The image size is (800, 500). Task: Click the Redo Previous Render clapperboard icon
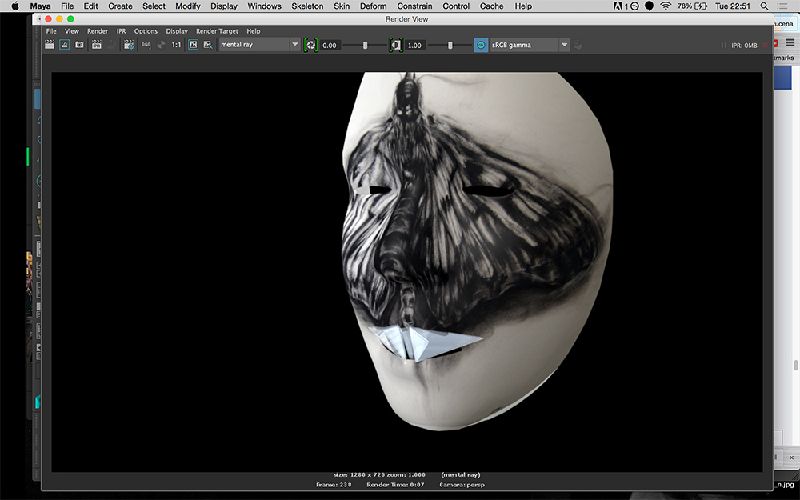pyautogui.click(x=50, y=45)
